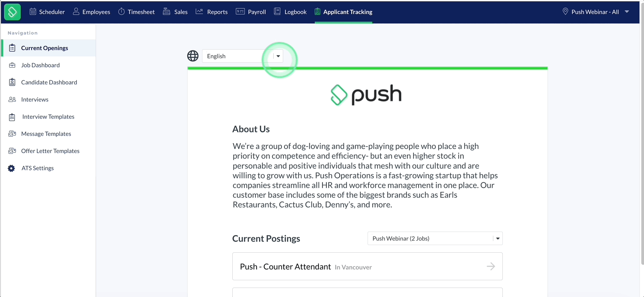Open the Logbook section
The width and height of the screenshot is (644, 297).
point(290,12)
